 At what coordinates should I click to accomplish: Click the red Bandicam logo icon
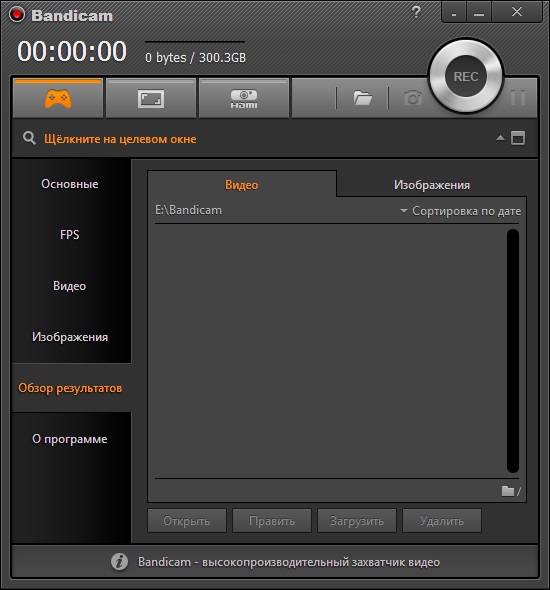coord(17,15)
